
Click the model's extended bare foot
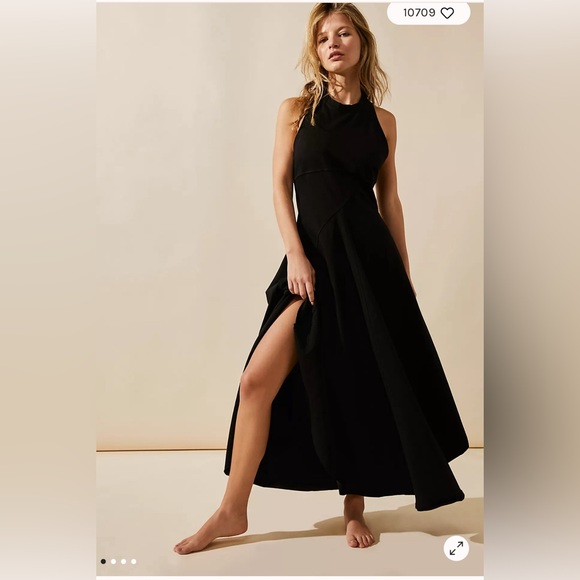click(x=209, y=532)
